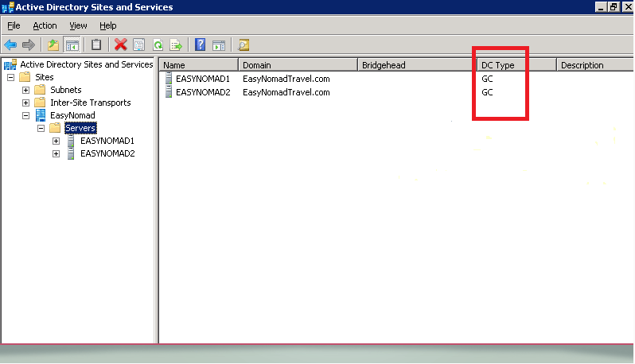Click the blue Back arrow
This screenshot has width=635, height=364.
10,45
